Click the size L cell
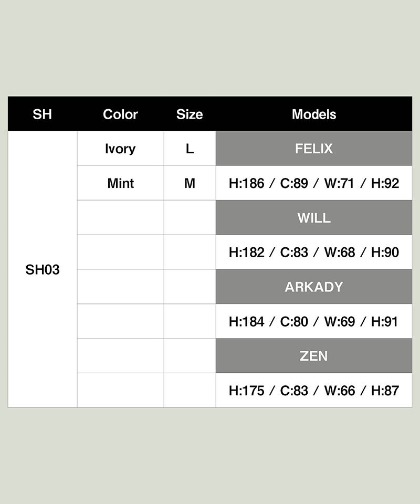Screen dimensions: 420x504 click(190, 149)
